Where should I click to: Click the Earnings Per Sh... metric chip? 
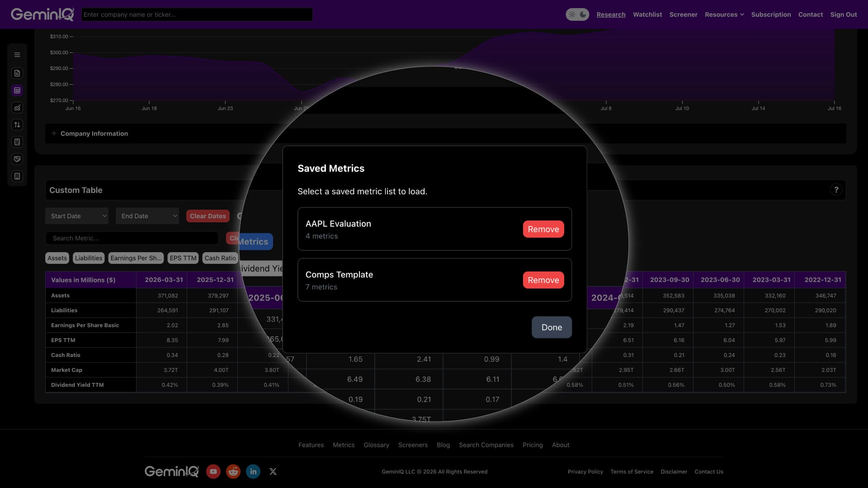click(136, 258)
